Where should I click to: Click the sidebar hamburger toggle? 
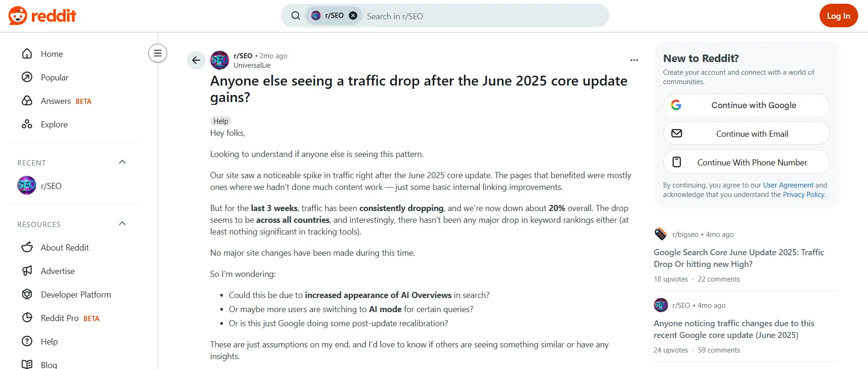[x=157, y=53]
